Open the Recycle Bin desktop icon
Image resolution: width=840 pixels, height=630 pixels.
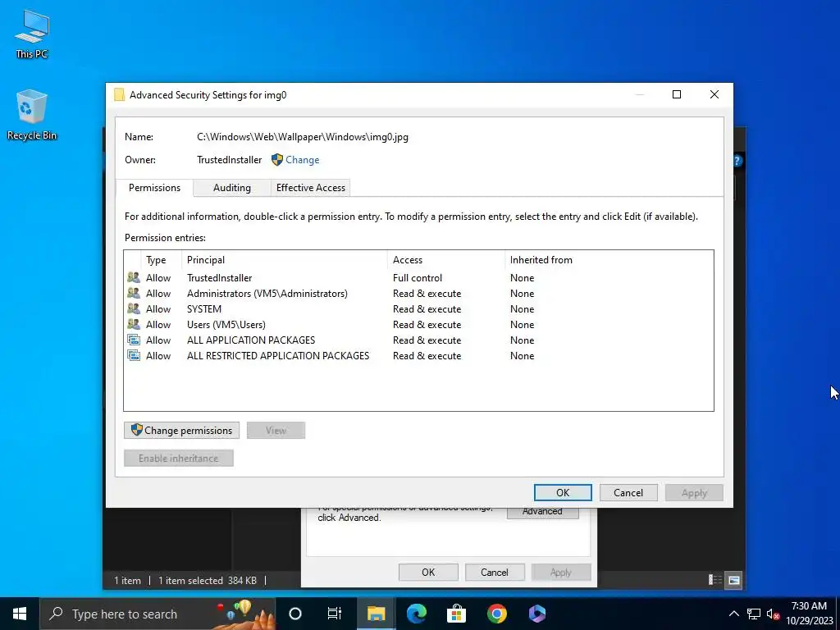tap(32, 115)
